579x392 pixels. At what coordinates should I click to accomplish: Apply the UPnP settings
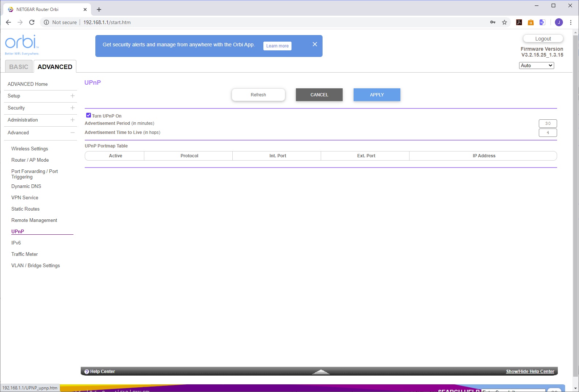click(x=377, y=95)
